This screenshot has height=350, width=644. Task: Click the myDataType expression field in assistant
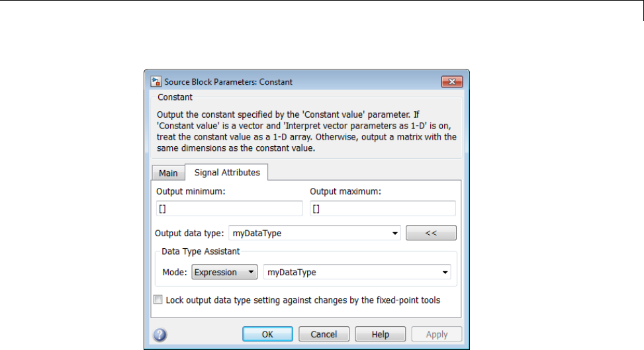coord(351,272)
